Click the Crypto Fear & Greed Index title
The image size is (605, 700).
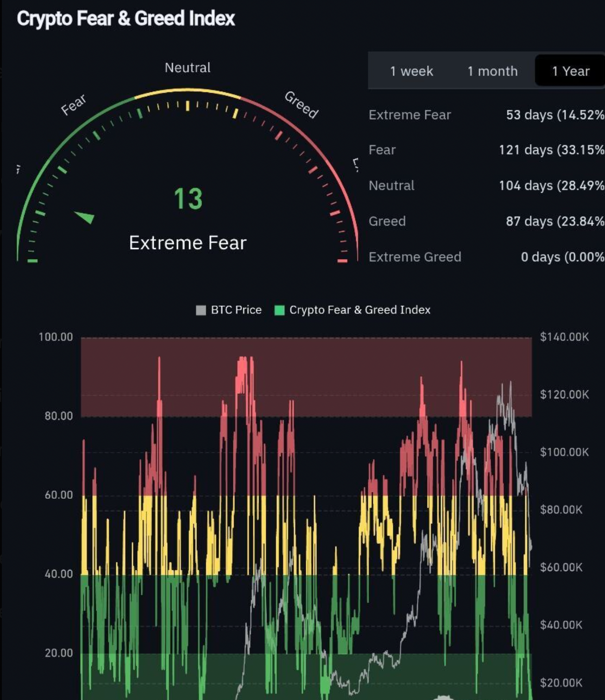[126, 19]
